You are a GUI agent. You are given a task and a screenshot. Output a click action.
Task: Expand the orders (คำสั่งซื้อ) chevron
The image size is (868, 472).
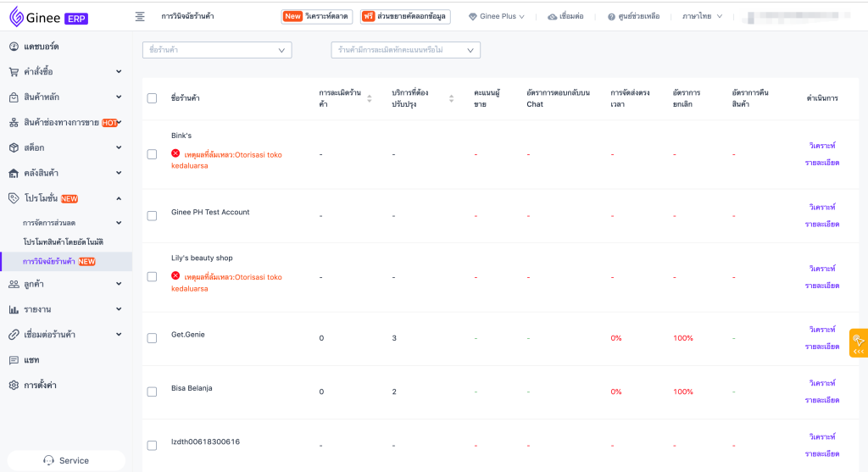119,71
